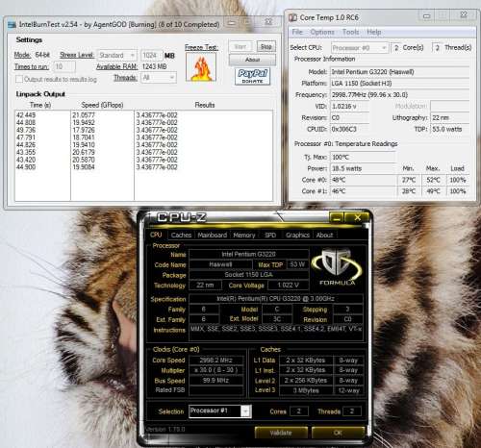This screenshot has height=448, width=481.
Task: Click the Core Temp title bar icon
Action: click(292, 17)
